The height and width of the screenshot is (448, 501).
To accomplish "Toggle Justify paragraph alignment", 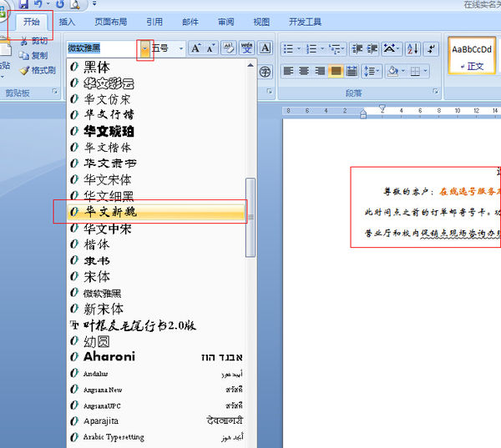I will [x=336, y=71].
